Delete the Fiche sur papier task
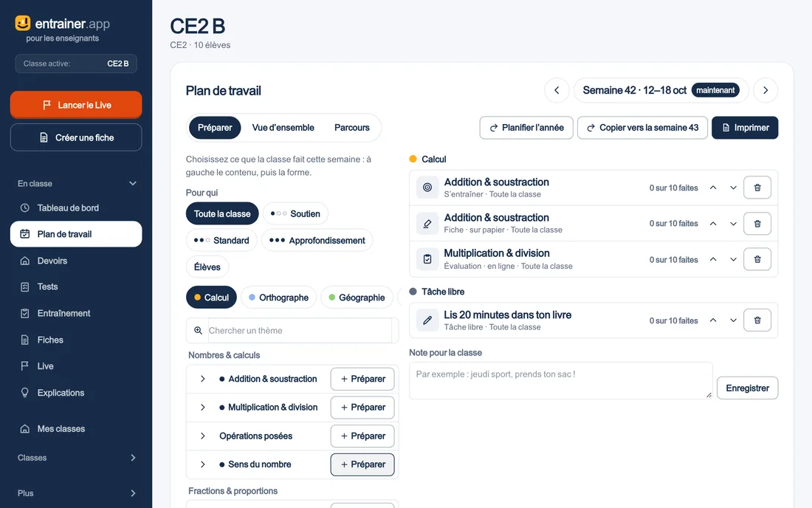 pos(757,224)
